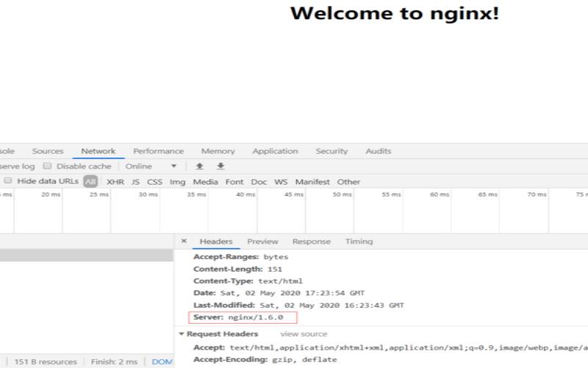Click the export HAR download arrow icon
The image size is (588, 368).
(x=220, y=166)
